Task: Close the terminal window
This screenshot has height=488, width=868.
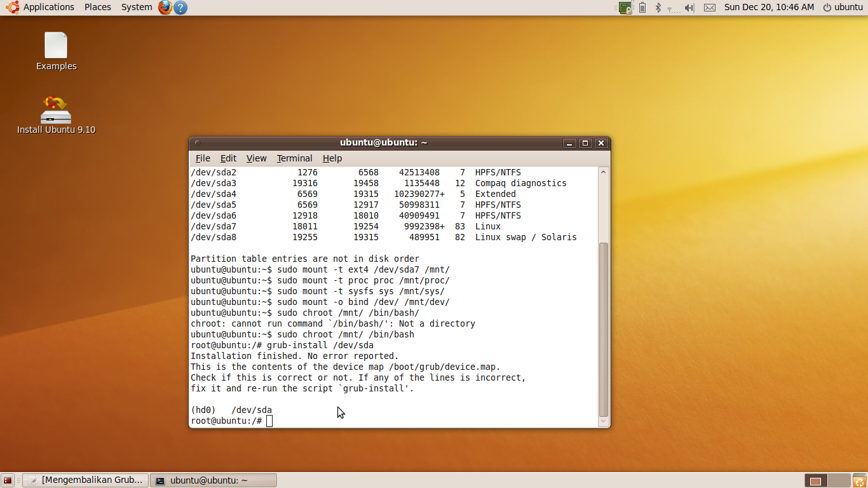Action: coord(600,143)
